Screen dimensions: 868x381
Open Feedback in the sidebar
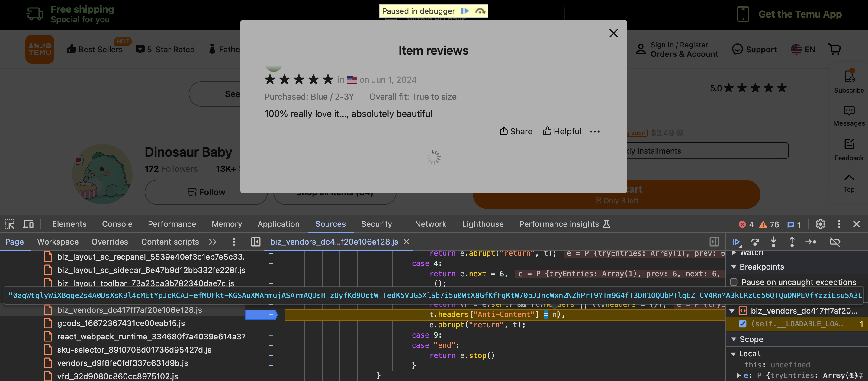[x=849, y=149]
